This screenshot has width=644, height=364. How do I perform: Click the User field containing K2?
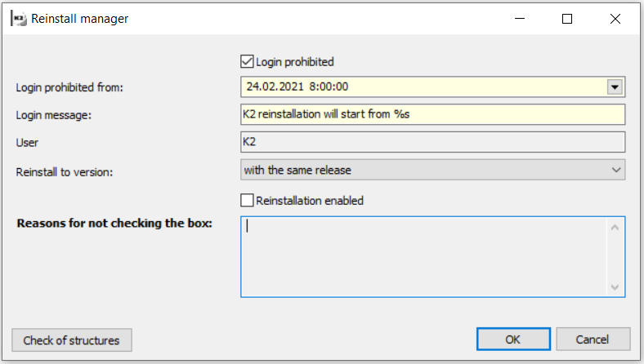pyautogui.click(x=432, y=143)
